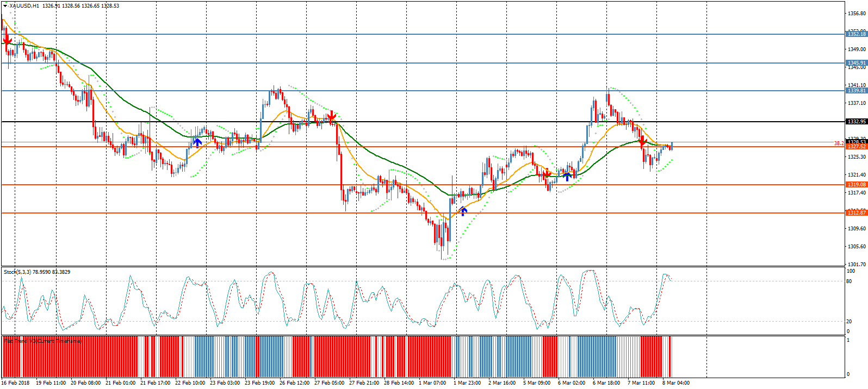
Task: Select the orange 1312.87 price label
Action: [x=856, y=213]
